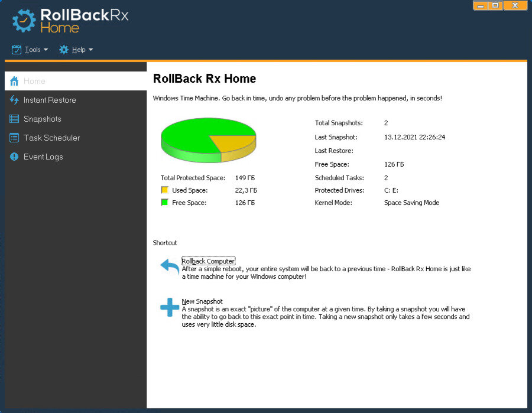This screenshot has height=413, width=532.
Task: Click the Task Scheduler icon
Action: (x=13, y=138)
